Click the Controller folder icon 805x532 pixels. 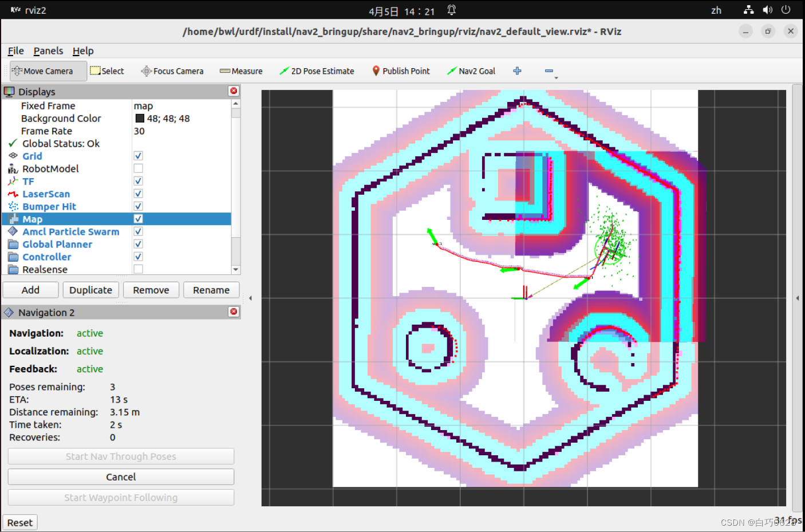pyautogui.click(x=13, y=257)
